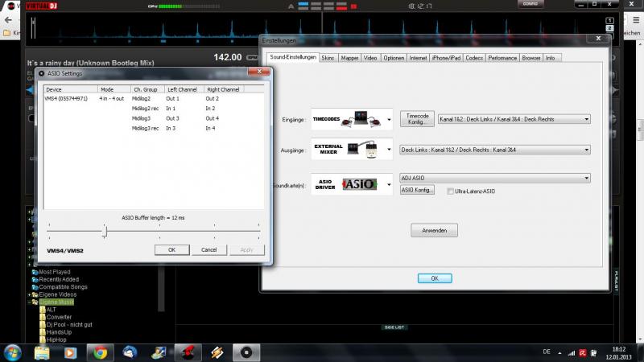Open the Eingänge type dropdown arrow

(389, 120)
